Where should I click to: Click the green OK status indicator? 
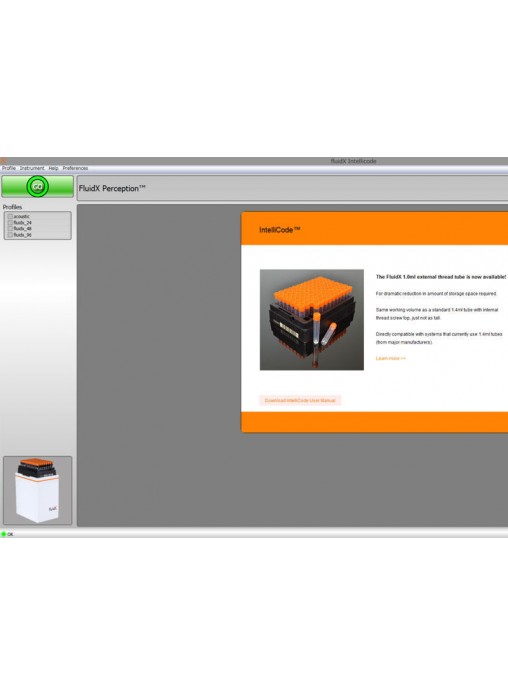pos(4,534)
